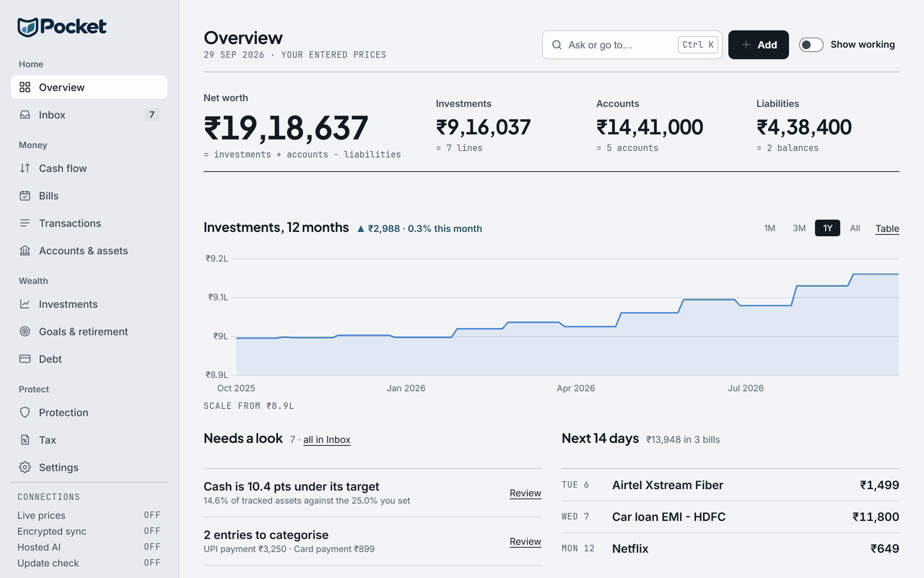Screen dimensions: 924x578
Task: Focus the 'Ask or go to…' search field
Action: point(632,45)
